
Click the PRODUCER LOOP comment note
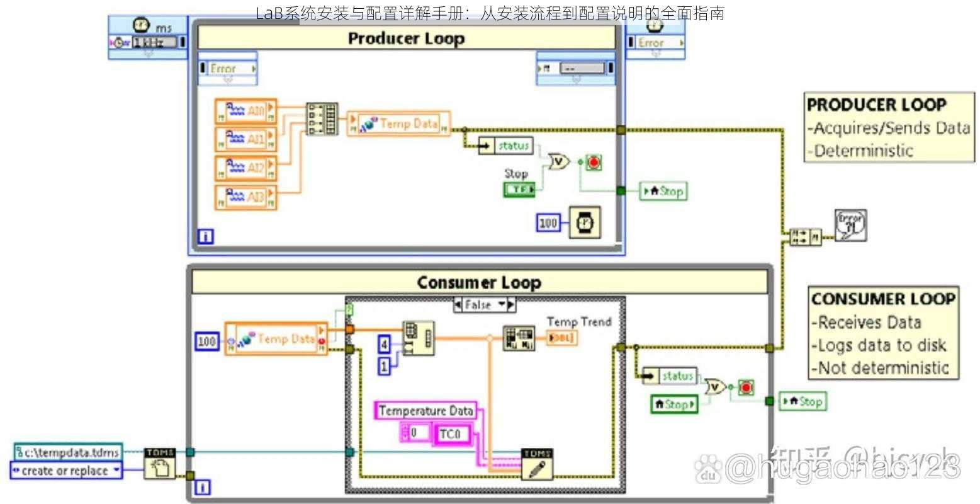pos(889,127)
